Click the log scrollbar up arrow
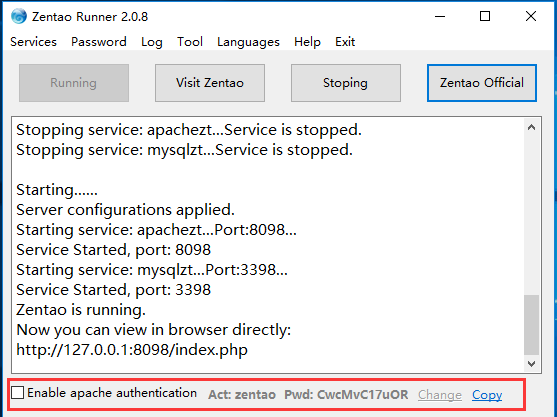The width and height of the screenshot is (557, 417). tap(531, 127)
